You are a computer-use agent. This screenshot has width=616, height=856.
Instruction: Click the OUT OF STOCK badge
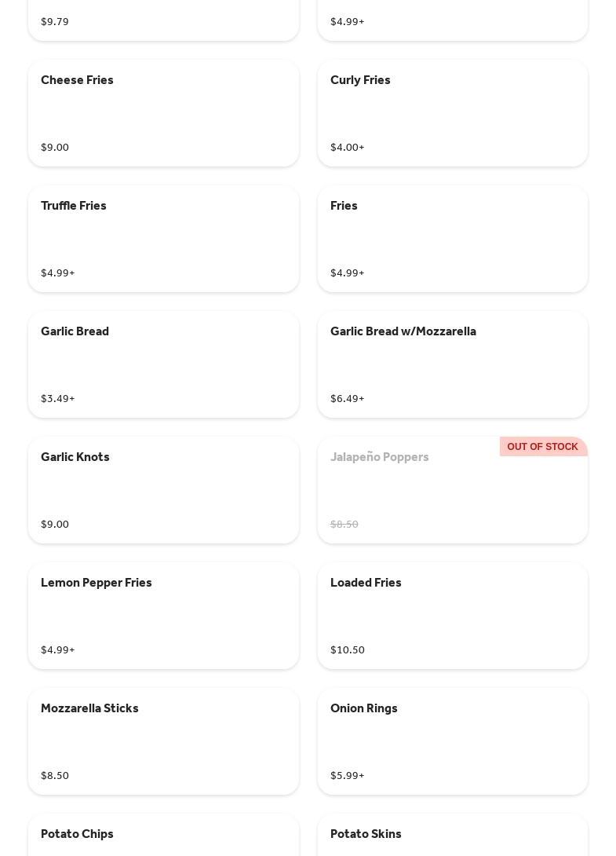click(x=542, y=447)
